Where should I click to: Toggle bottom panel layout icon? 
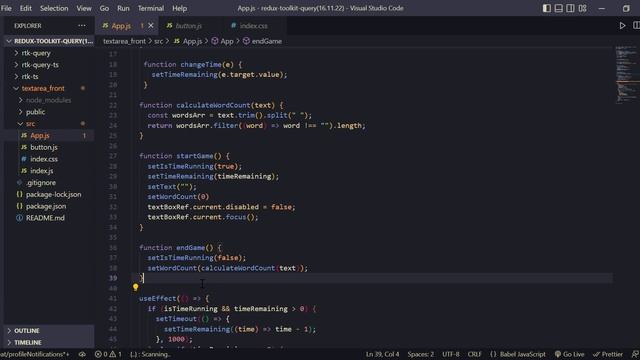pyautogui.click(x=558, y=8)
